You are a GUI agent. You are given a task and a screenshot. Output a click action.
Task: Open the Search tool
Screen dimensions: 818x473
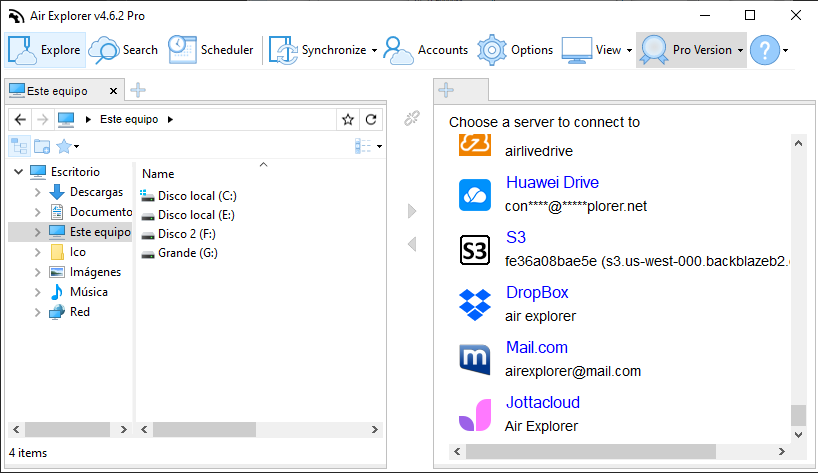click(123, 50)
